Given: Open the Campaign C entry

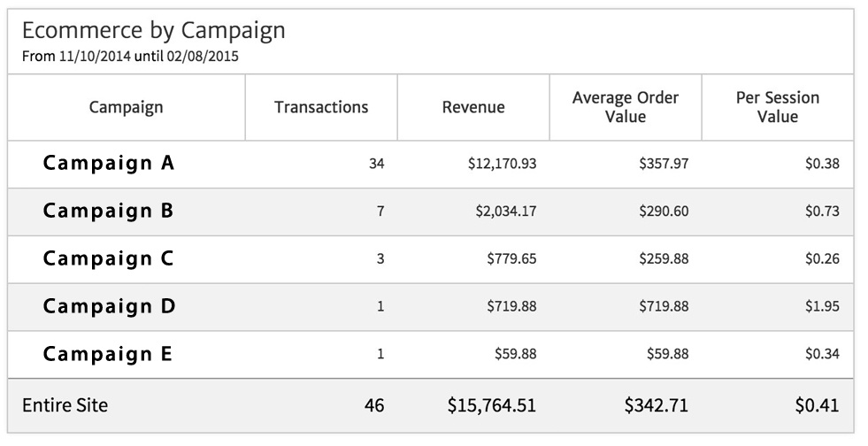Looking at the screenshot, I should pos(109,258).
